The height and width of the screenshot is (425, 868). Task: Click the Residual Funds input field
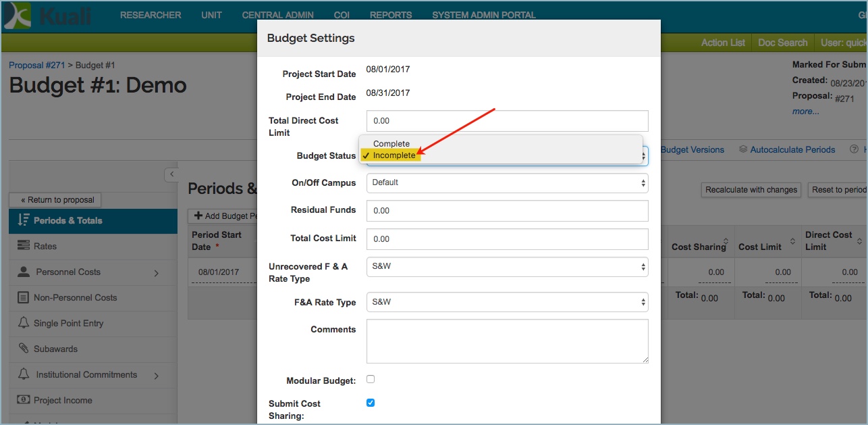pos(508,211)
